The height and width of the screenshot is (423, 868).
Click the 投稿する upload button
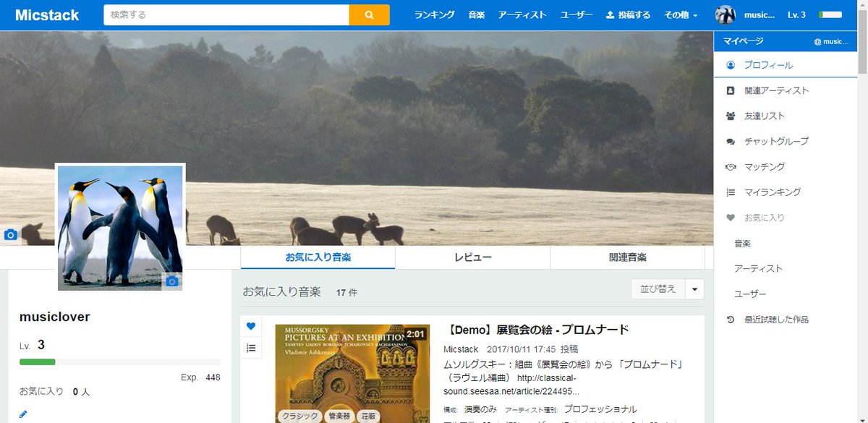[628, 14]
